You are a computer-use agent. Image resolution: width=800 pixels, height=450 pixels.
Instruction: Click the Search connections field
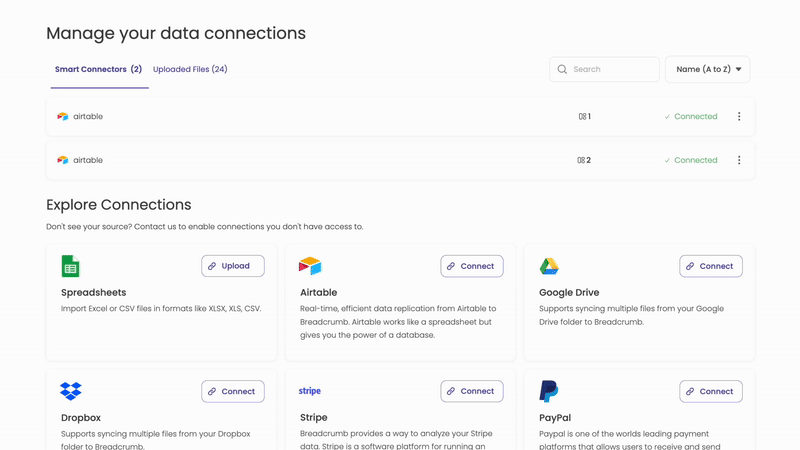(604, 69)
